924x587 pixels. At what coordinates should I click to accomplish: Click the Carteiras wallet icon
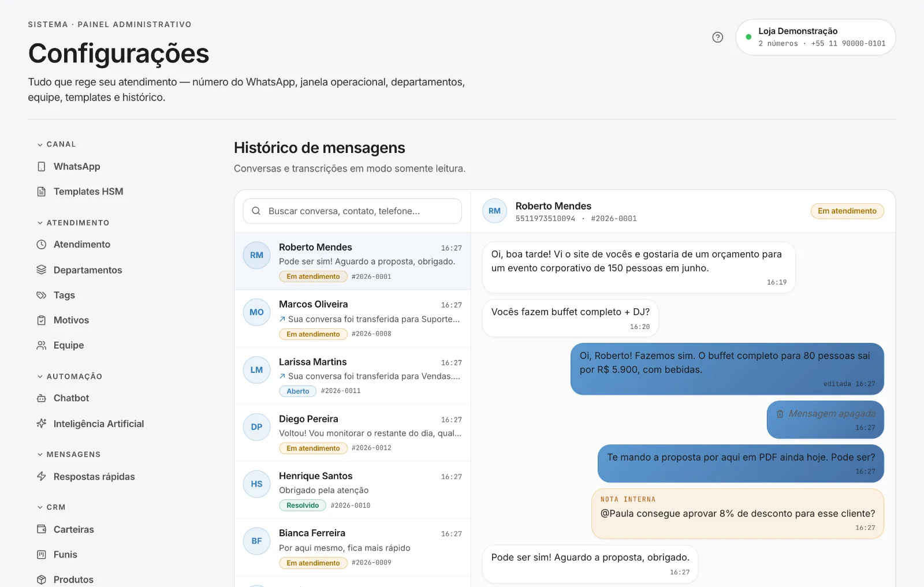click(42, 529)
